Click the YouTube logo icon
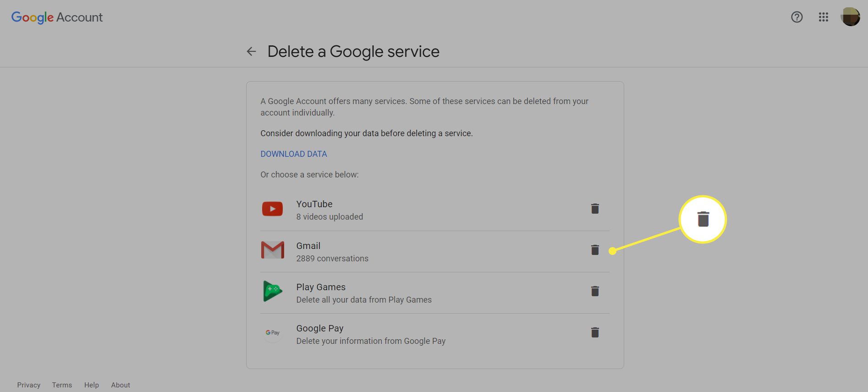 (x=272, y=209)
